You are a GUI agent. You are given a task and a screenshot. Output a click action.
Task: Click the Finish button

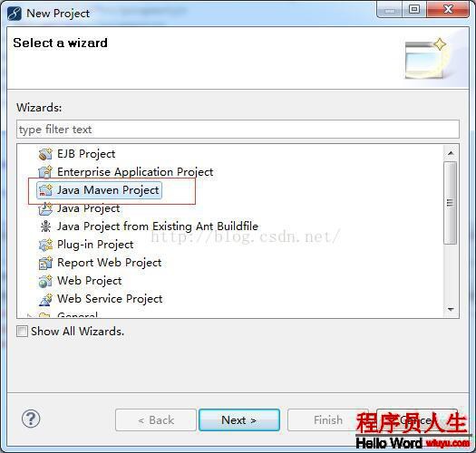tap(328, 419)
